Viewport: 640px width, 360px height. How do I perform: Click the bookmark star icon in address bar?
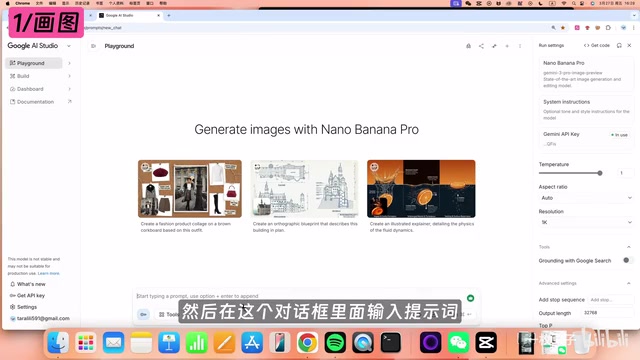[x=563, y=28]
